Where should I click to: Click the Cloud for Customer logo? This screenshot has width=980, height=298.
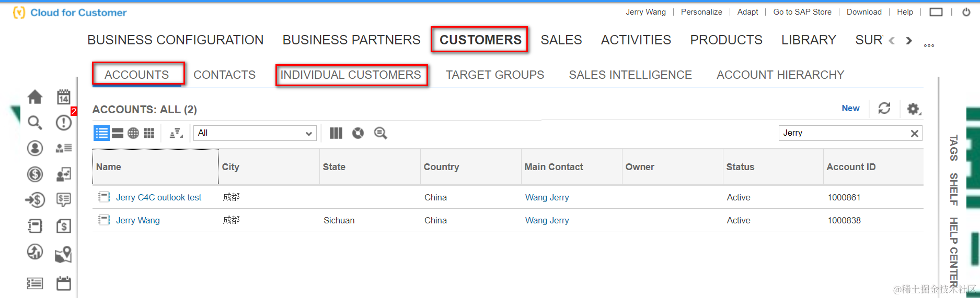(x=70, y=13)
